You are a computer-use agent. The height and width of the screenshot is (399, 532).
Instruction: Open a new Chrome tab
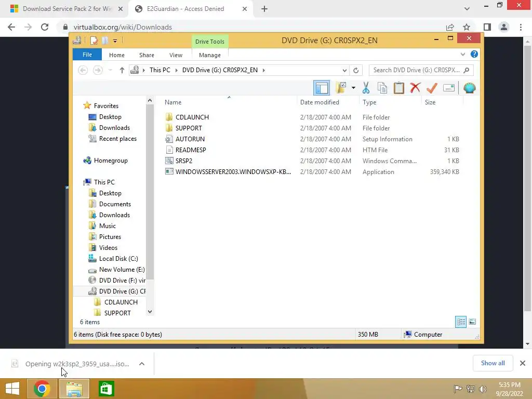tap(264, 9)
